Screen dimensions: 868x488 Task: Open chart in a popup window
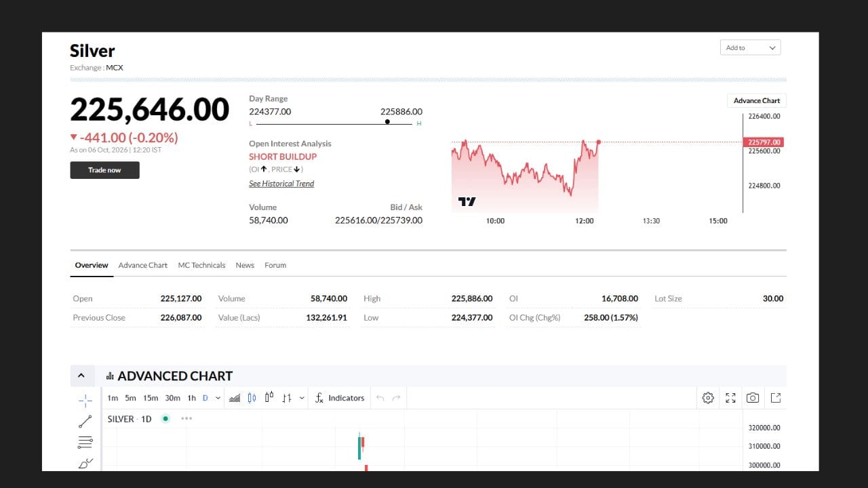click(776, 398)
